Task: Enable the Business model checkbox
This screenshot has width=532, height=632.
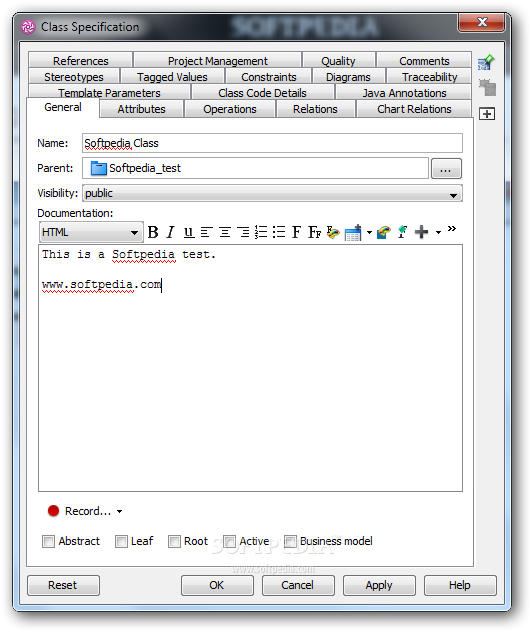Action: click(x=290, y=541)
